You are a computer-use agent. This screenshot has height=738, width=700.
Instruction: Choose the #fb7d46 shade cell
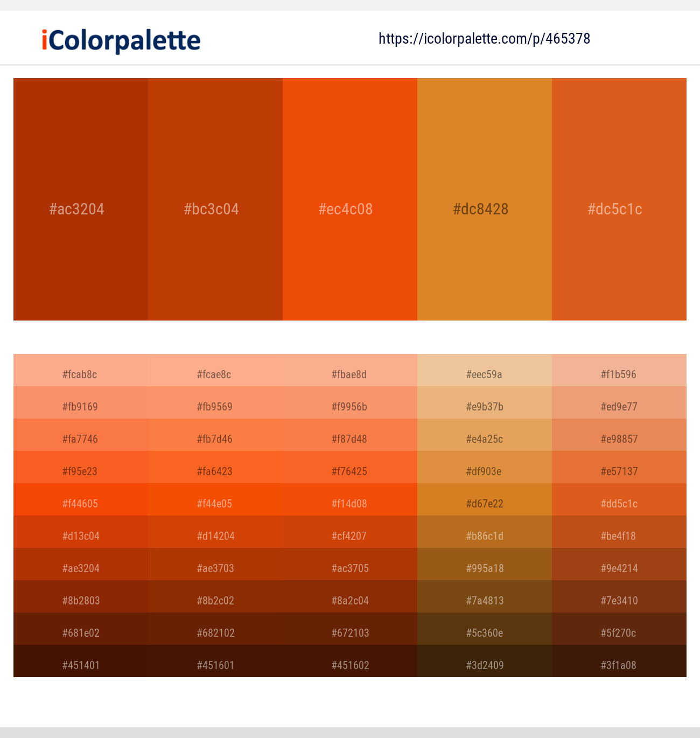[215, 435]
